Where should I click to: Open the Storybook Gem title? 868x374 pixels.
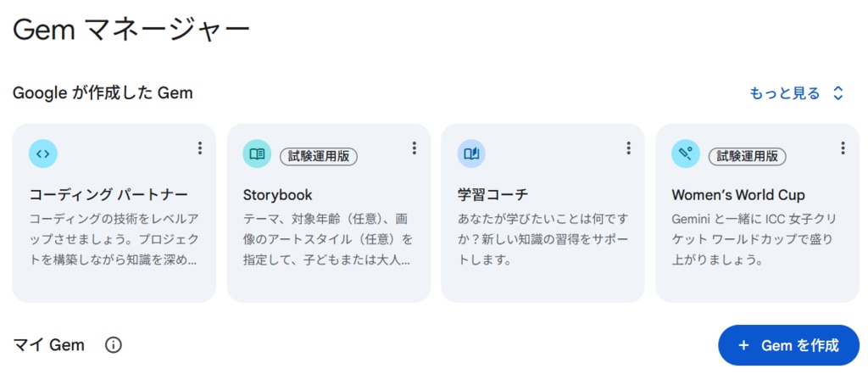tap(278, 195)
